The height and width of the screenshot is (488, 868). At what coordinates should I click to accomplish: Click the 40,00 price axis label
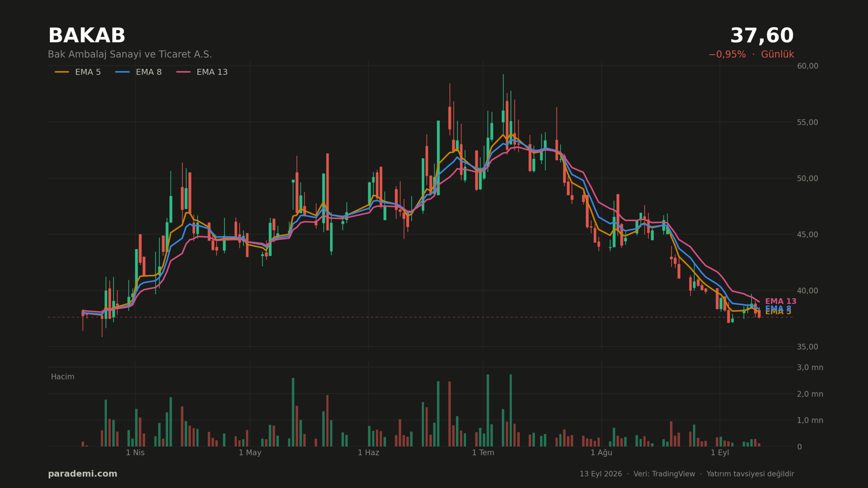pos(807,291)
